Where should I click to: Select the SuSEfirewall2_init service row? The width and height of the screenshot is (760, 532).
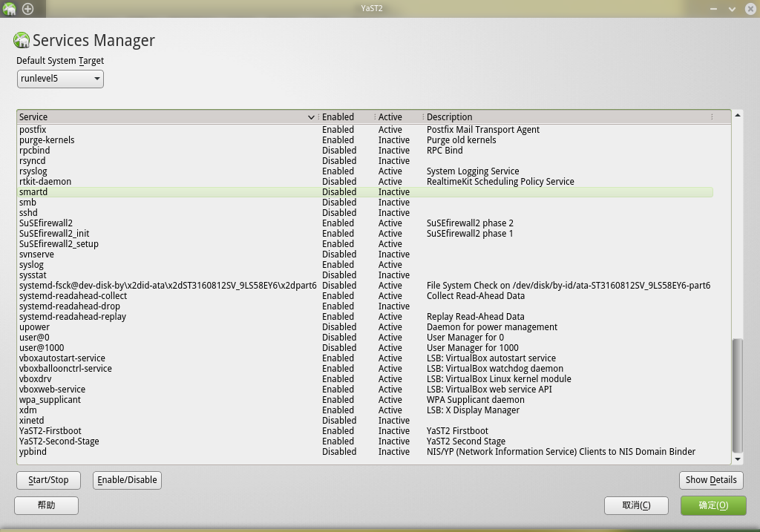pyautogui.click(x=365, y=234)
